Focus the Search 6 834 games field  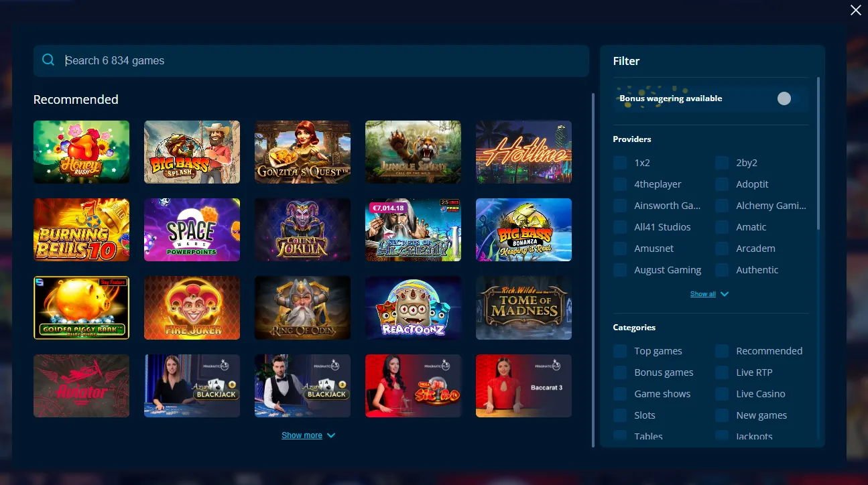(311, 61)
